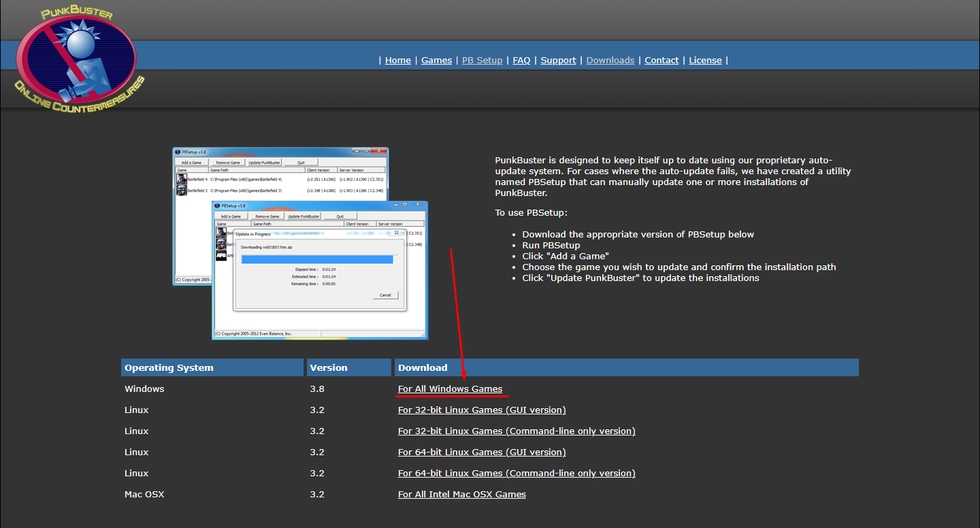The width and height of the screenshot is (980, 528).
Task: Click the "To use PBSetup:" text
Action: pyautogui.click(x=531, y=213)
